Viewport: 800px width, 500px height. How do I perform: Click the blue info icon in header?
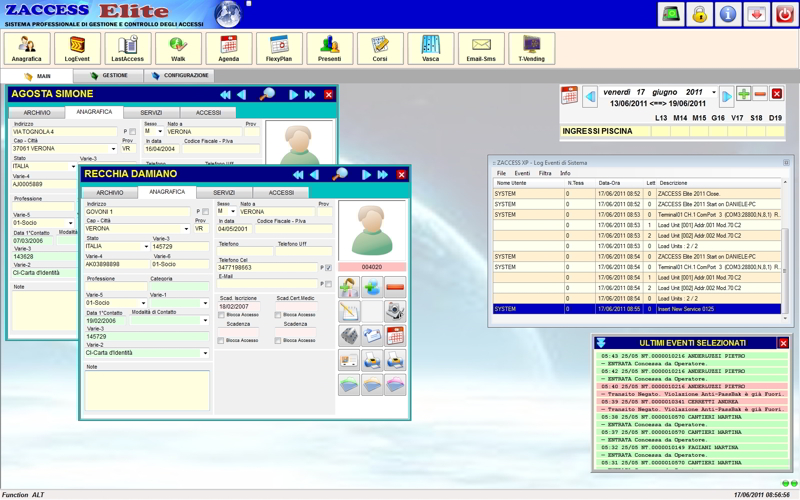(728, 14)
